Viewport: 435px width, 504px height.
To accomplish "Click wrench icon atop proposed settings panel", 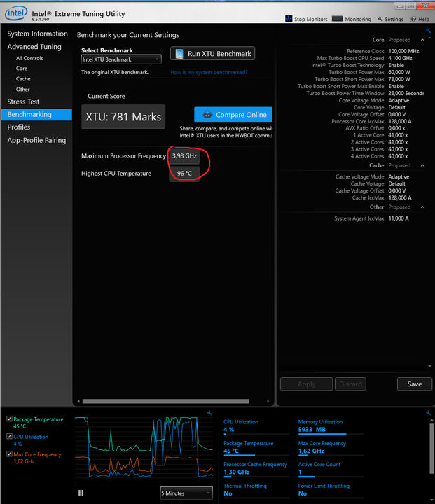I will pyautogui.click(x=428, y=31).
